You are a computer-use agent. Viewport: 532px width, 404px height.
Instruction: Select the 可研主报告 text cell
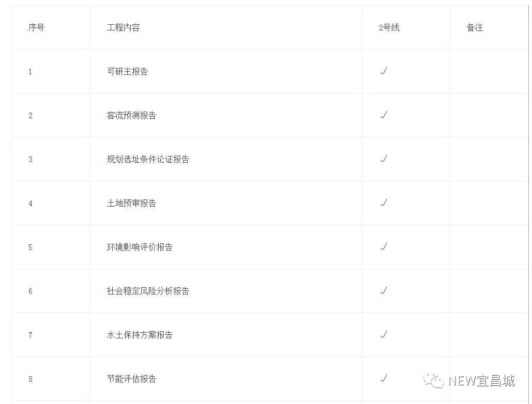127,71
